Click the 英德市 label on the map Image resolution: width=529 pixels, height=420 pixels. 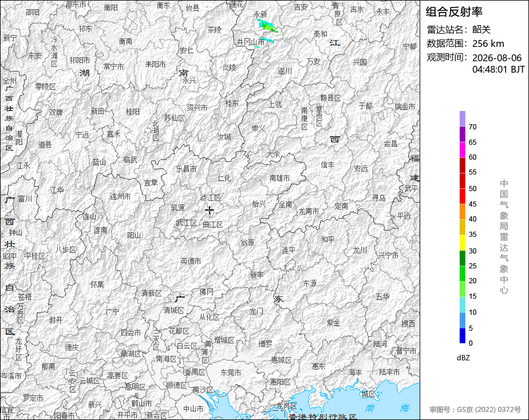click(191, 261)
